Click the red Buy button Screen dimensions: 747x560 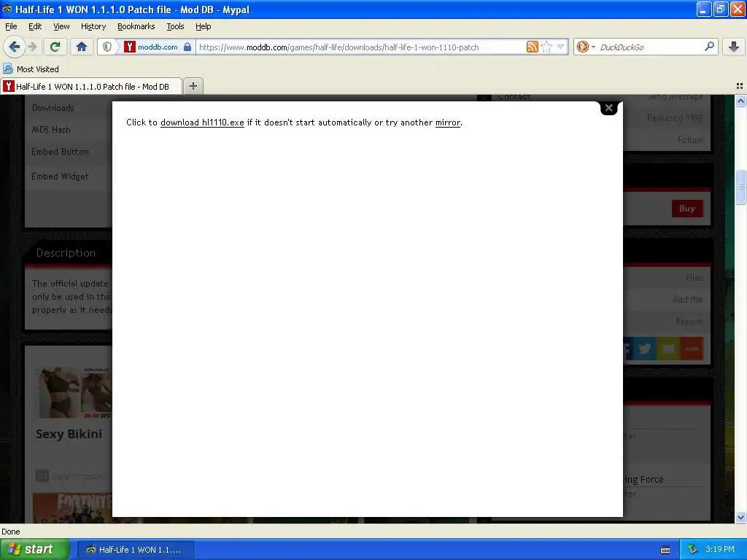click(687, 208)
